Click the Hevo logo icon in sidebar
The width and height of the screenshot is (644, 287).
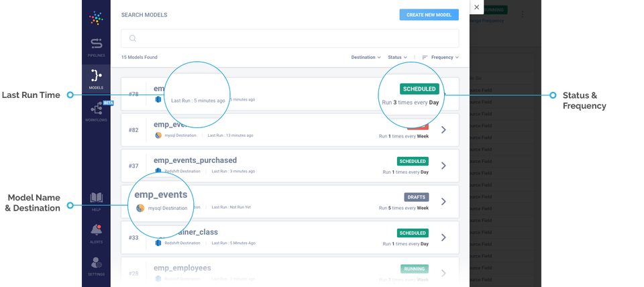pyautogui.click(x=96, y=17)
